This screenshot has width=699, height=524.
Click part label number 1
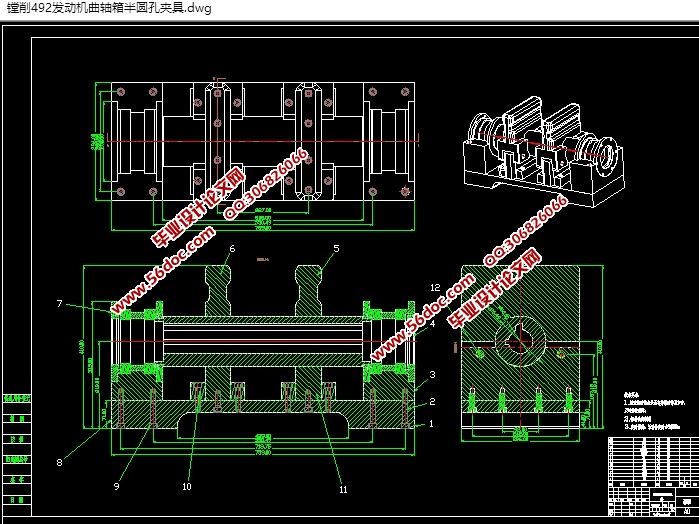pyautogui.click(x=433, y=424)
